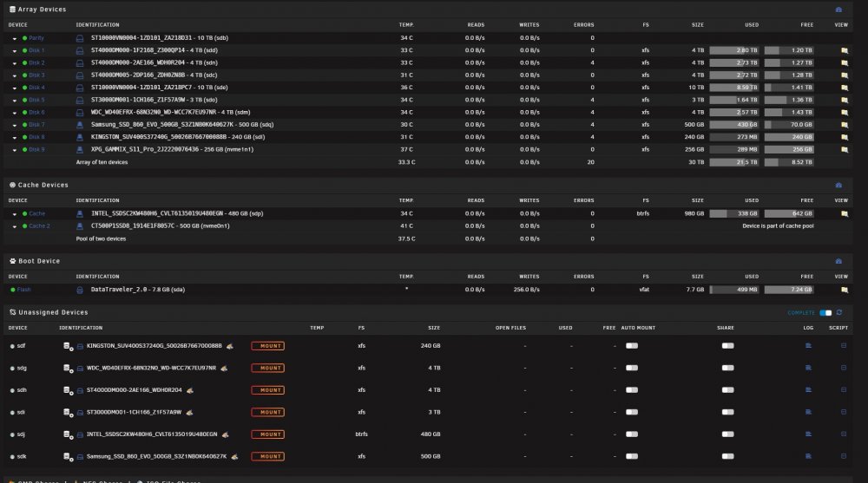868x483 pixels.
Task: Click the Disk 2 green status indicator
Action: pos(24,63)
